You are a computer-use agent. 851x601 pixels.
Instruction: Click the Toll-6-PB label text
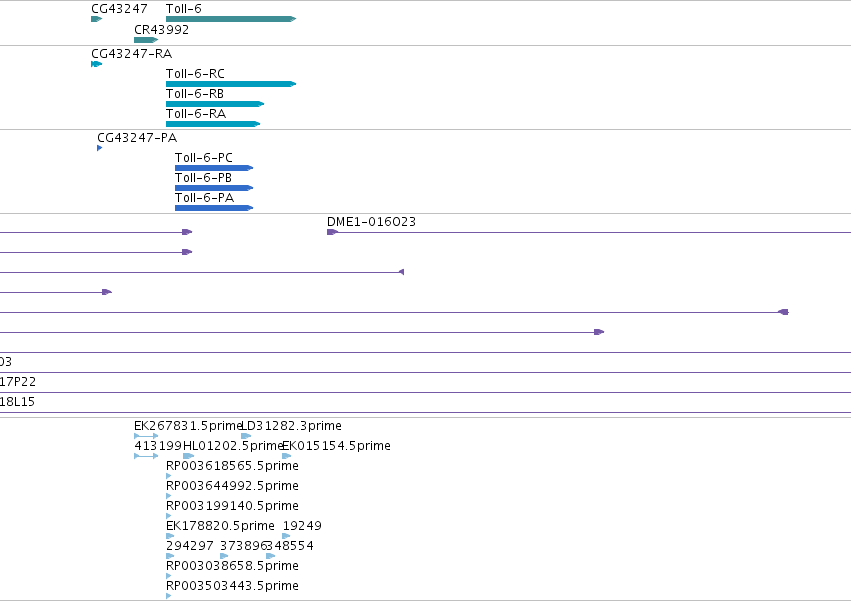[204, 178]
